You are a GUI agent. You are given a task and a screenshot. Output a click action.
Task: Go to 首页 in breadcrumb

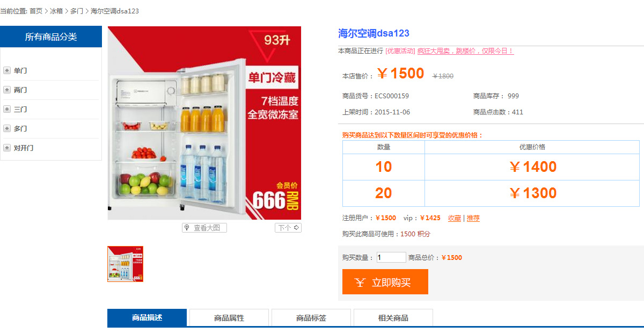36,11
